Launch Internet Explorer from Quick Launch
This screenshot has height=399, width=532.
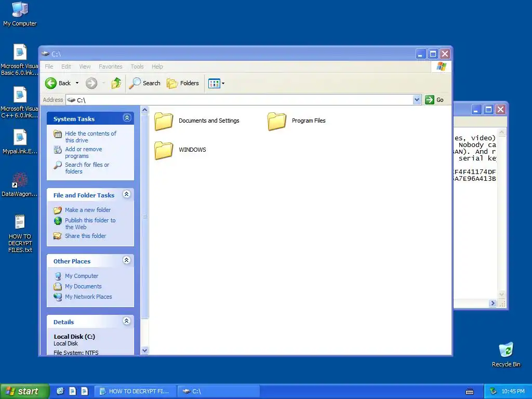[60, 391]
